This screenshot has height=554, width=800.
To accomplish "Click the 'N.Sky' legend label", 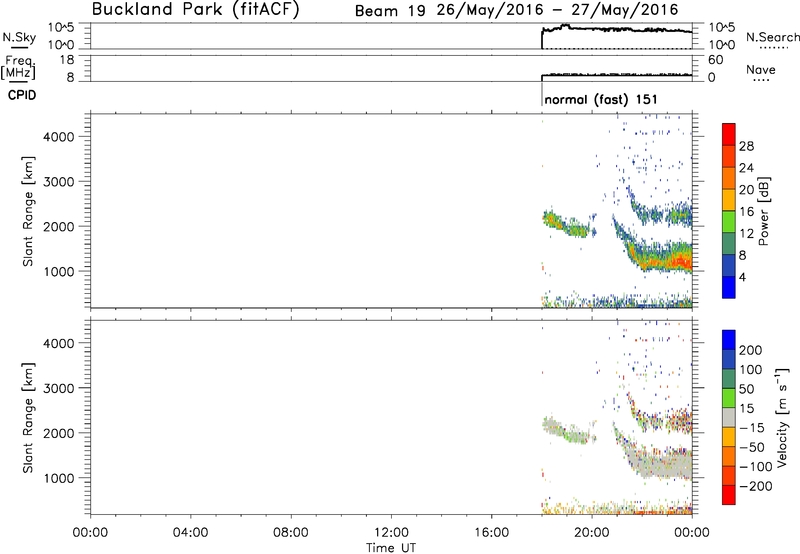I will (x=19, y=37).
